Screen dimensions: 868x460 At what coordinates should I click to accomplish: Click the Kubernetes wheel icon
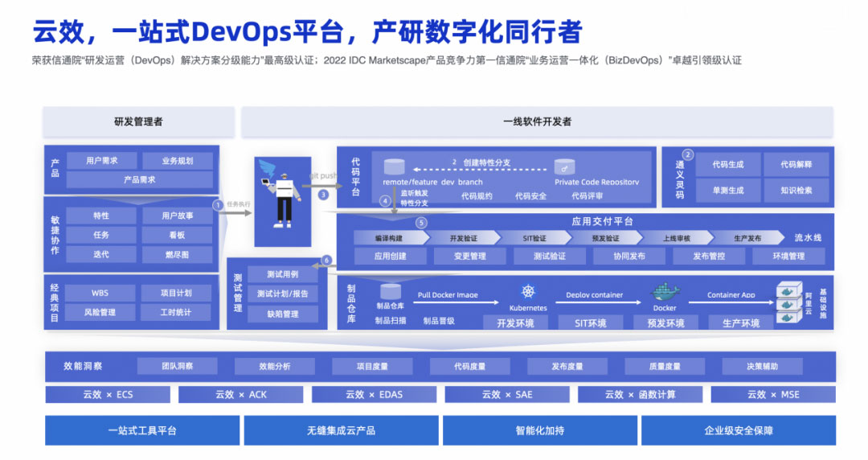click(528, 292)
